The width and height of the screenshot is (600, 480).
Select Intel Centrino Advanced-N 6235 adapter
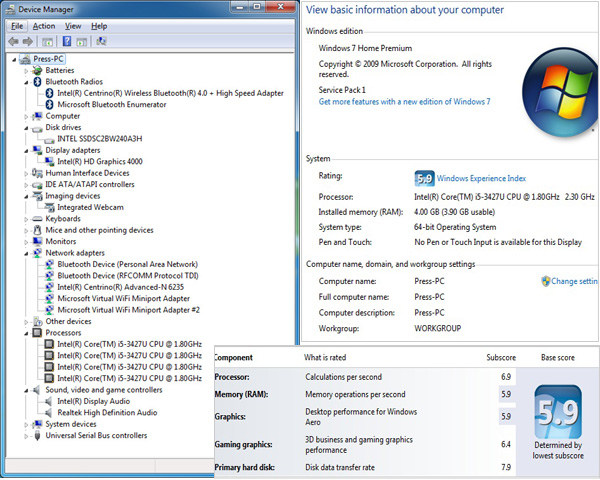(121, 287)
